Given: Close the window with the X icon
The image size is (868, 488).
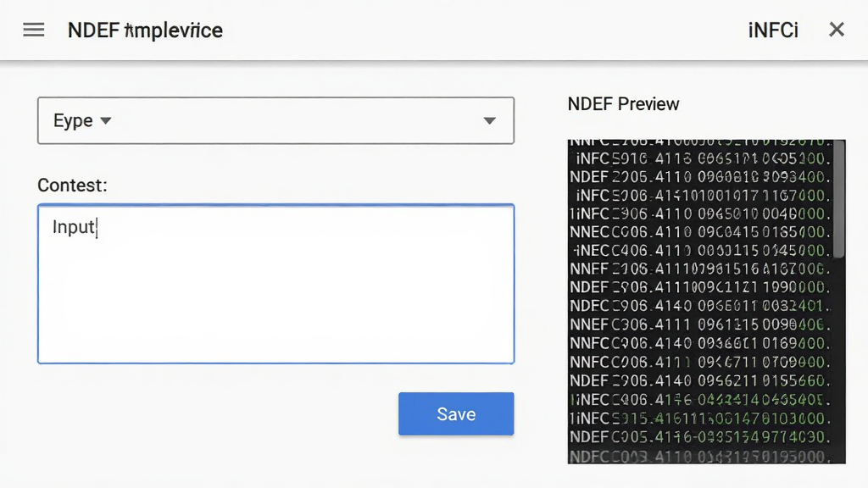Looking at the screenshot, I should click(837, 30).
